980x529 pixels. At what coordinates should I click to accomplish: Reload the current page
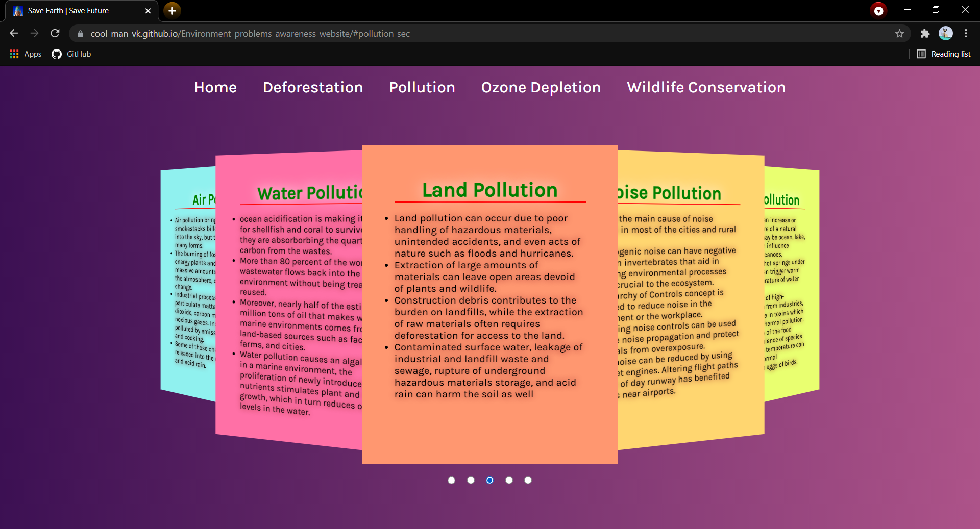pos(55,33)
